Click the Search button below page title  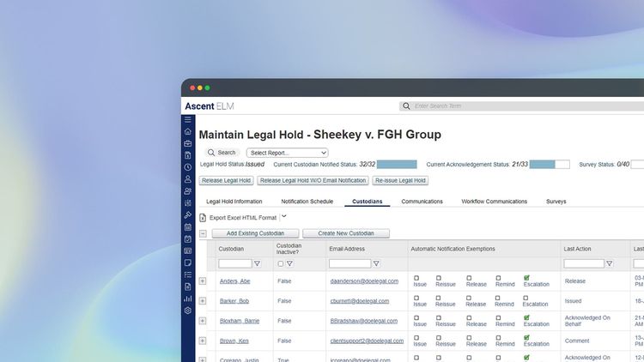click(222, 153)
